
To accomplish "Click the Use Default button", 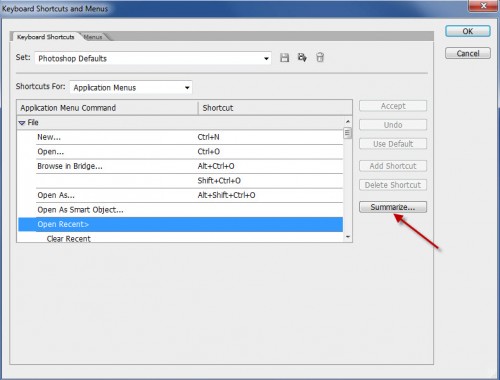I will tap(393, 144).
